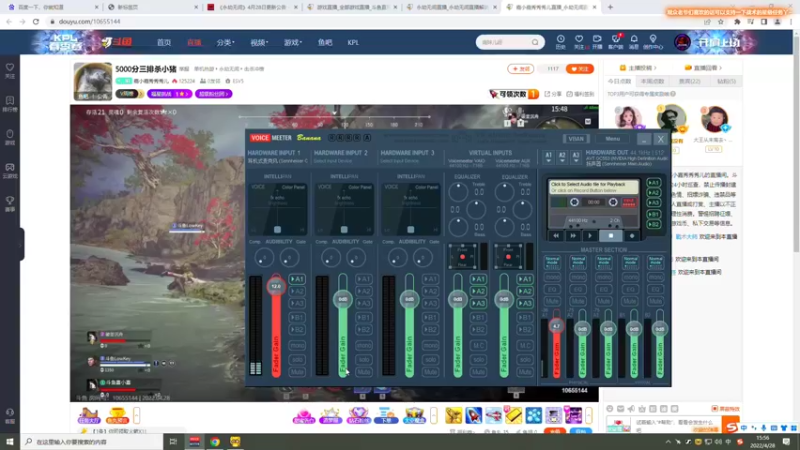Image resolution: width=800 pixels, height=450 pixels.
Task: Stop the cassette recorder
Action: [x=611, y=236]
